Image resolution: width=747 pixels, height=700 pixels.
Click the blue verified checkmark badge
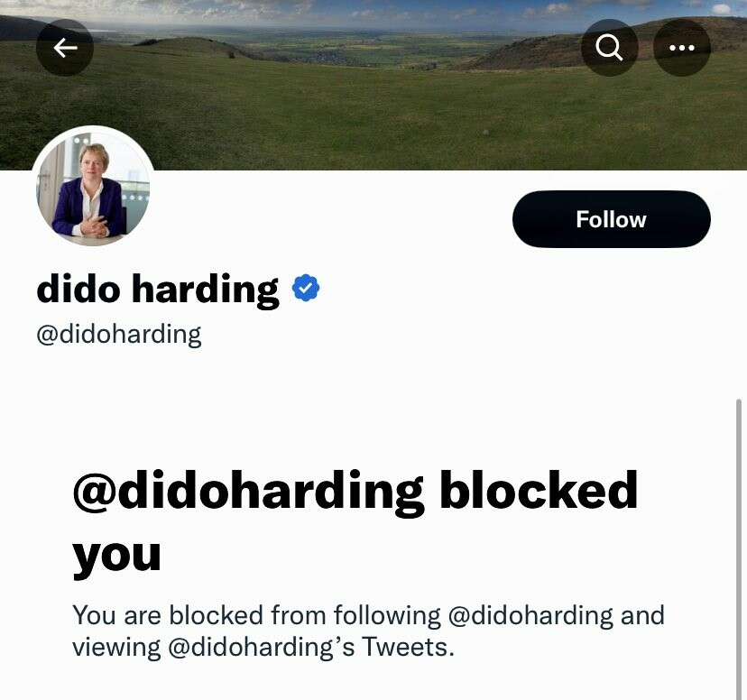pos(306,288)
